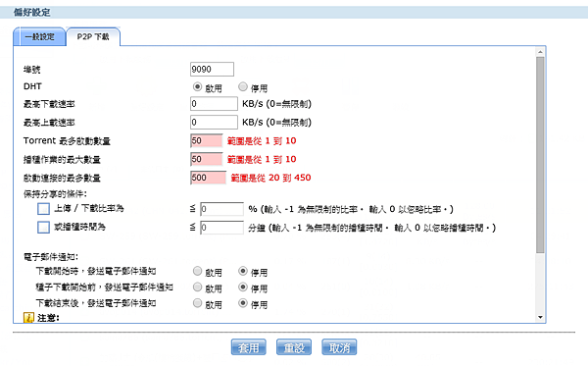Click the 埠號 field showing 9090

(x=212, y=69)
